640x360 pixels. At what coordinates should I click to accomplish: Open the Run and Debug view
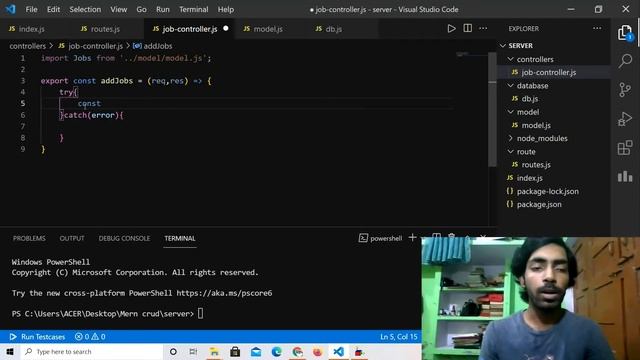[x=625, y=119]
